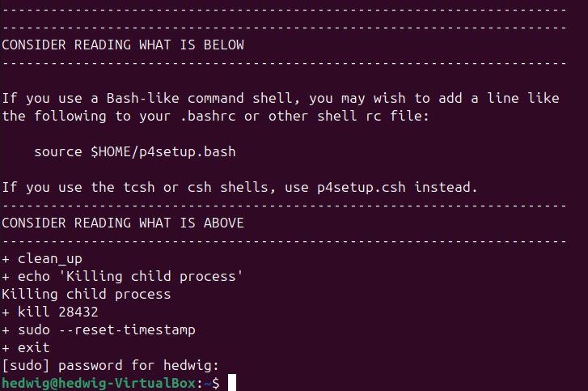Click the 'CONSIDER READING WHAT IS ABOVE' heading
The height and width of the screenshot is (391, 588).
pos(123,223)
